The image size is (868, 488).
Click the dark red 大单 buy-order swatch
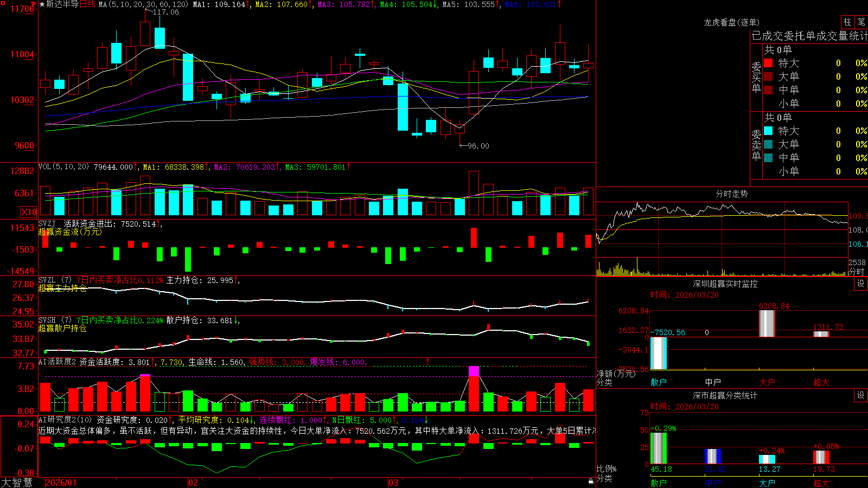[768, 76]
